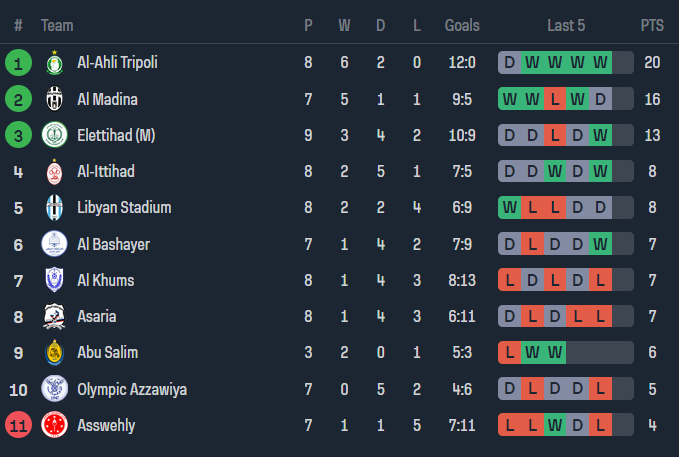Viewport: 679px width, 457px height.
Task: Click Al Madina's red L form box
Action: pyautogui.click(x=555, y=99)
